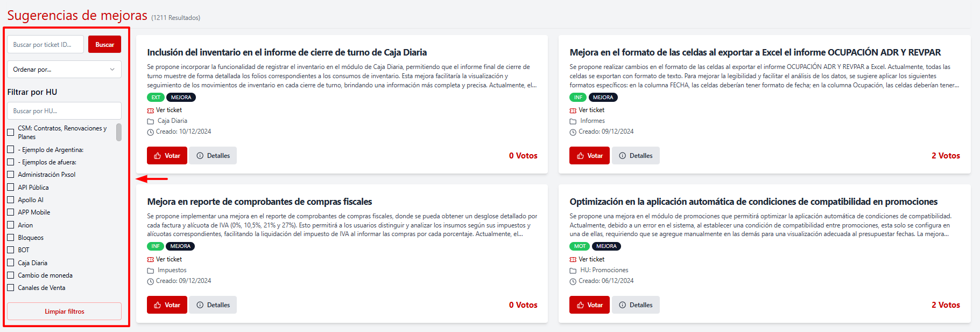Screen dimensions: 980x332
Task: Click the clock icon beside Creado: 10/12/2024
Action: pos(151,132)
